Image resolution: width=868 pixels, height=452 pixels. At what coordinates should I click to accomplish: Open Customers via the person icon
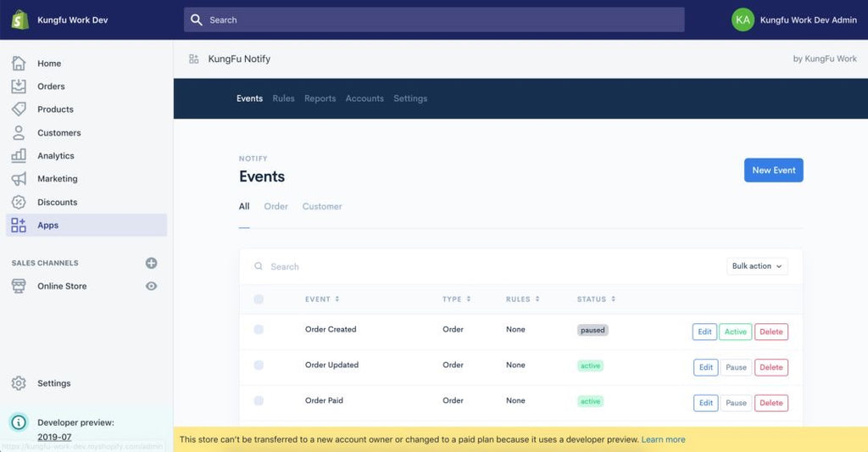19,133
